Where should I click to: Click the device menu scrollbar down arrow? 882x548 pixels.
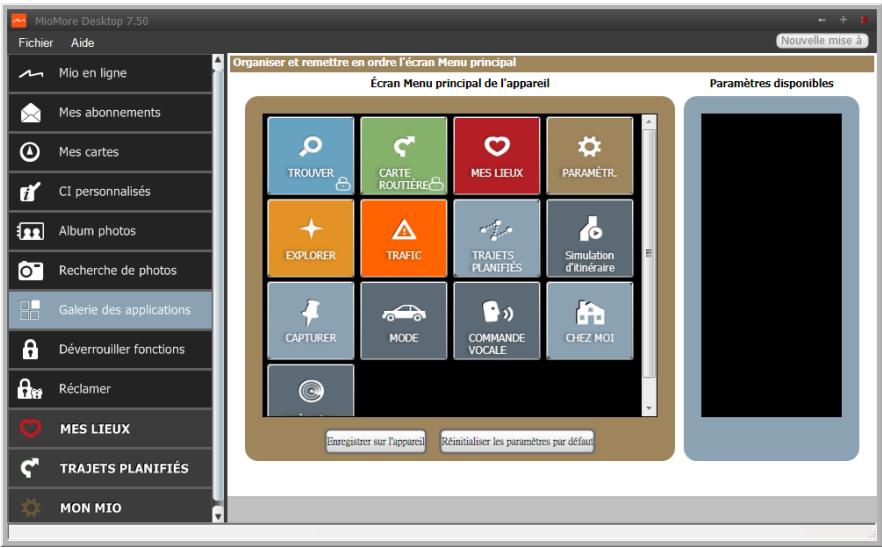click(649, 409)
